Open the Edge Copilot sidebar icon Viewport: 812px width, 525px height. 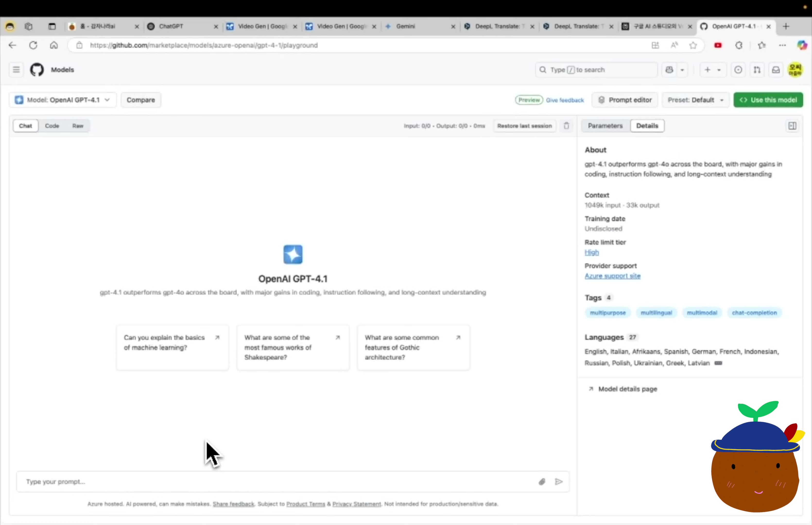[x=802, y=45]
